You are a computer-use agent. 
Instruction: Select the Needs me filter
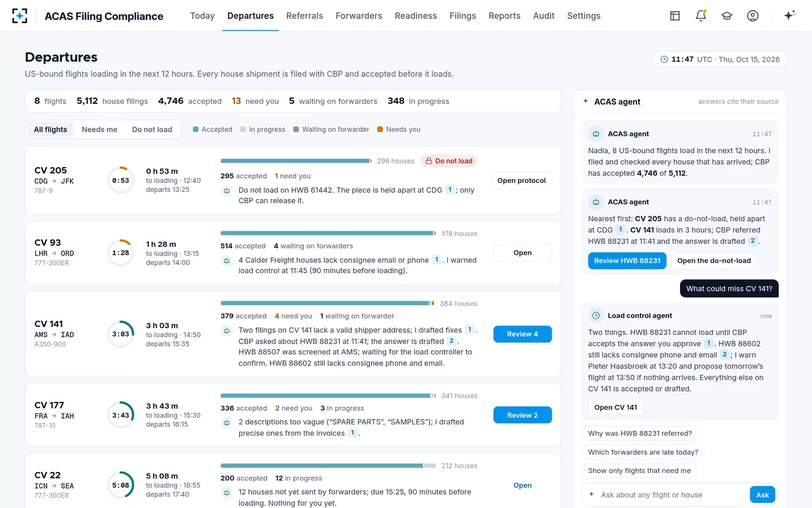coord(100,129)
